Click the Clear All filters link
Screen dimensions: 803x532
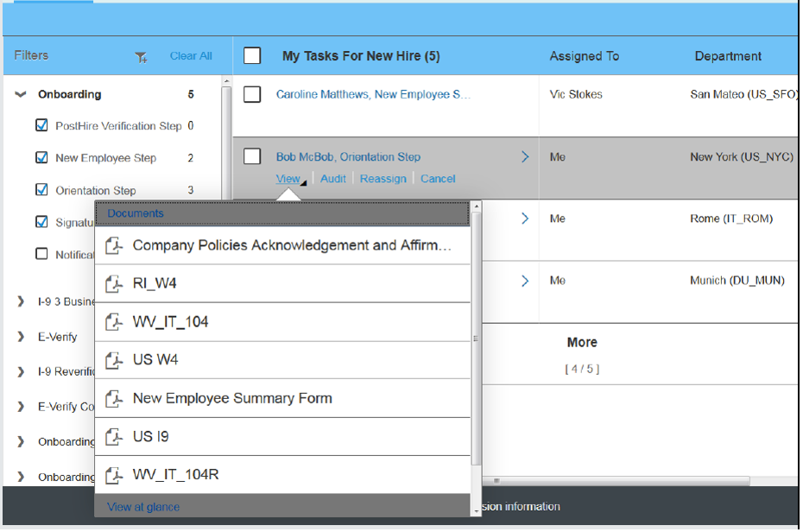pyautogui.click(x=190, y=55)
